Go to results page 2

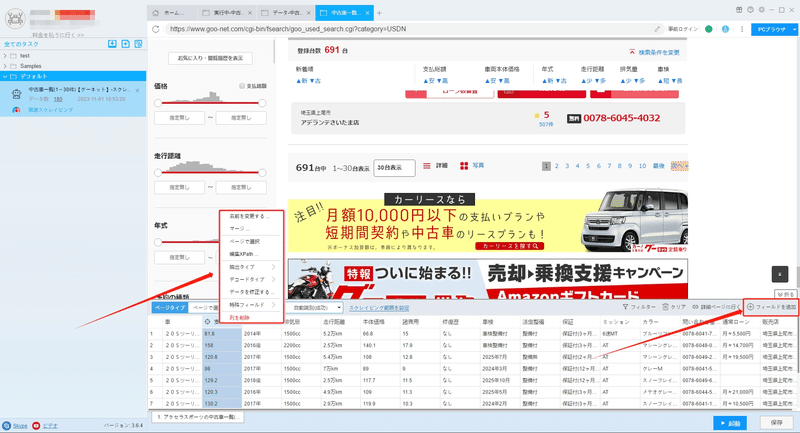coord(557,166)
